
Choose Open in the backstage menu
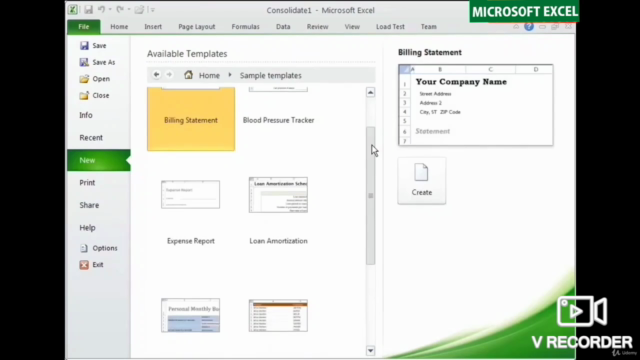click(x=95, y=79)
